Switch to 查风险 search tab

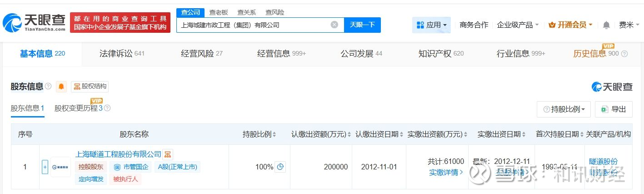[x=275, y=13]
